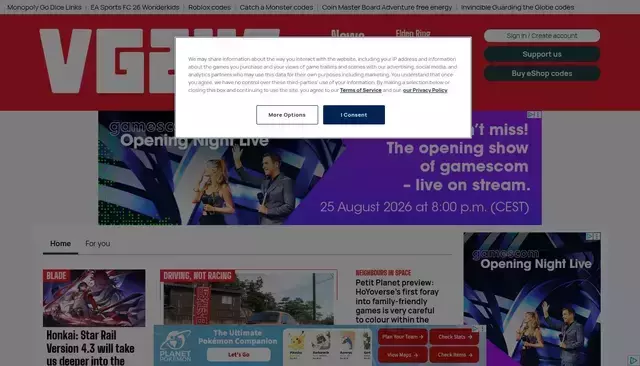640x366 pixels.
Task: Click the VG247 site logo
Action: pos(108,61)
